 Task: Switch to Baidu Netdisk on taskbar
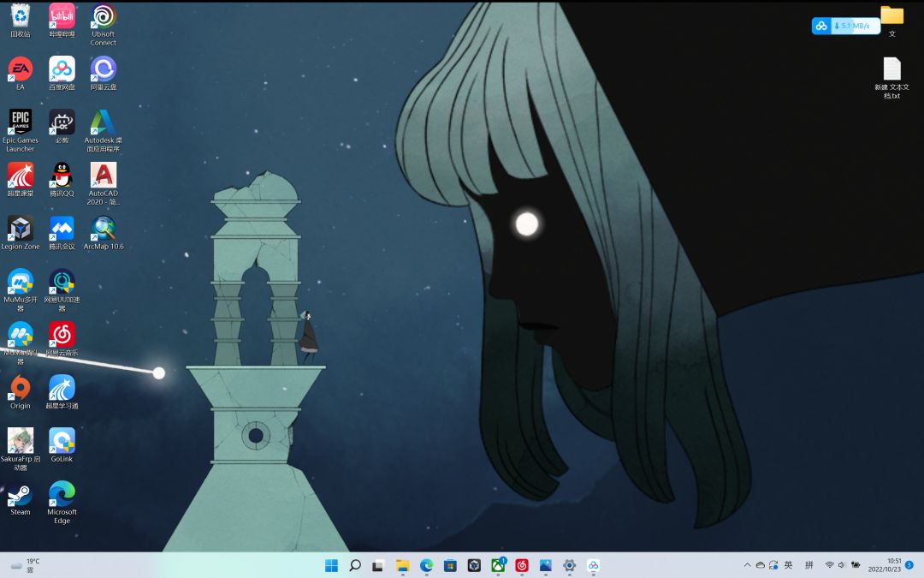[594, 566]
